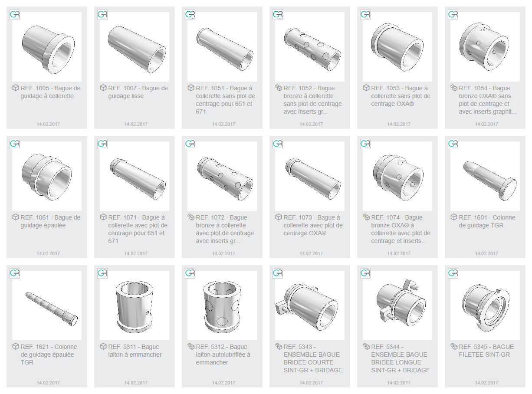
Task: Click the cube icon beside REF. 1621
Action: (16, 347)
